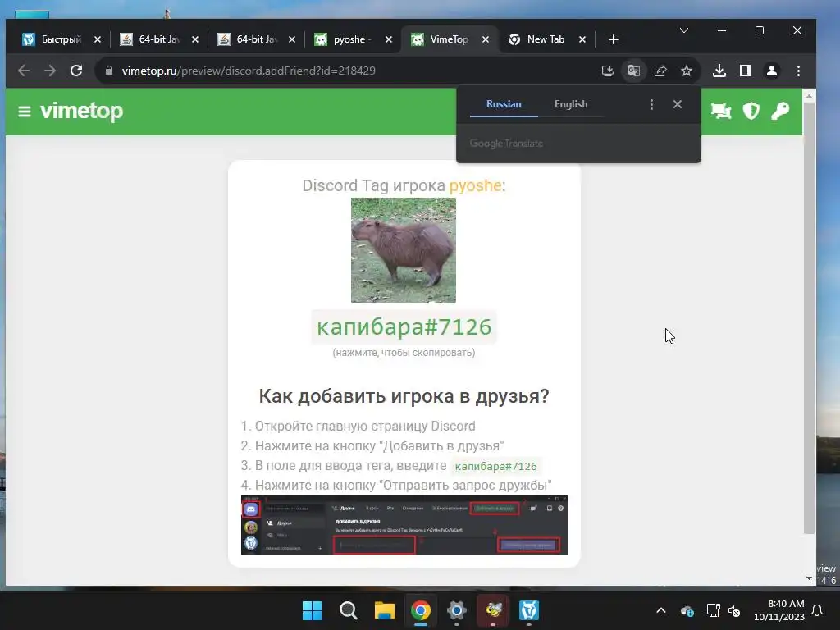Open Chrome three-dot menu
This screenshot has width=840, height=630.
[x=798, y=71]
